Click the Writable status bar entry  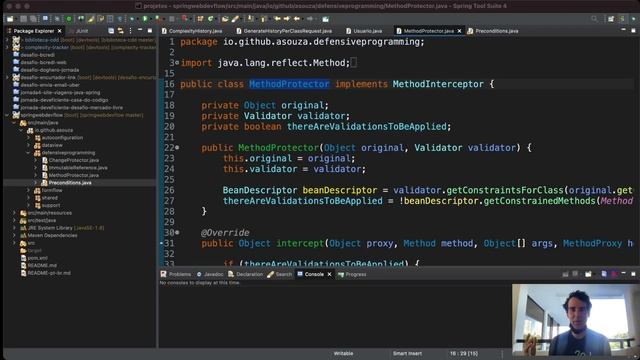343,353
